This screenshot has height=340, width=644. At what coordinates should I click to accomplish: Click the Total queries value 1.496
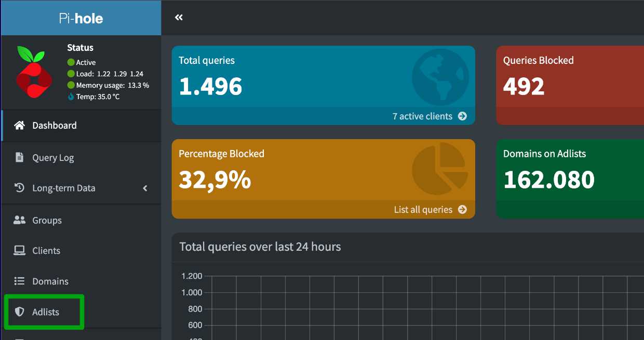tap(210, 86)
